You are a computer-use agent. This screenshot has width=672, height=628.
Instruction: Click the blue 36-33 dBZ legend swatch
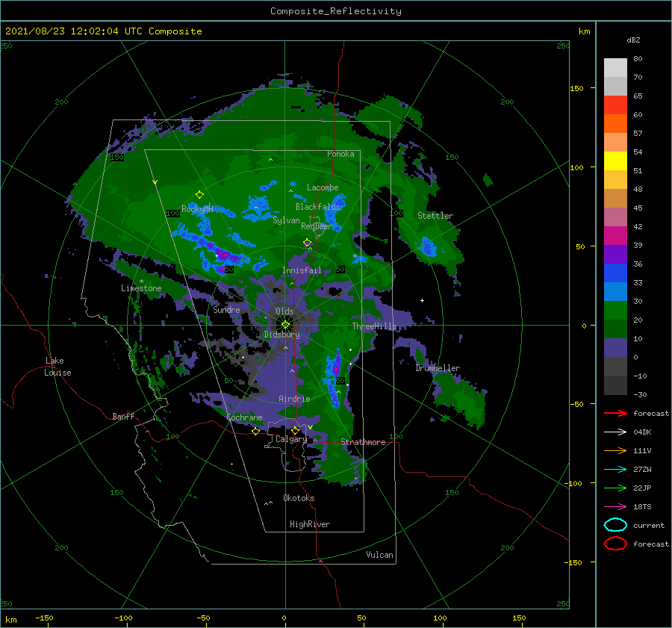[615, 273]
